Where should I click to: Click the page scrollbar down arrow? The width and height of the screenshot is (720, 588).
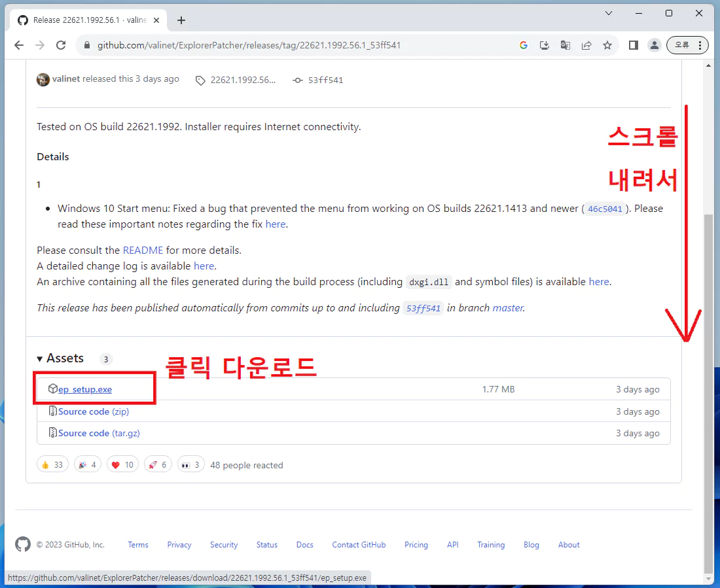tap(708, 578)
